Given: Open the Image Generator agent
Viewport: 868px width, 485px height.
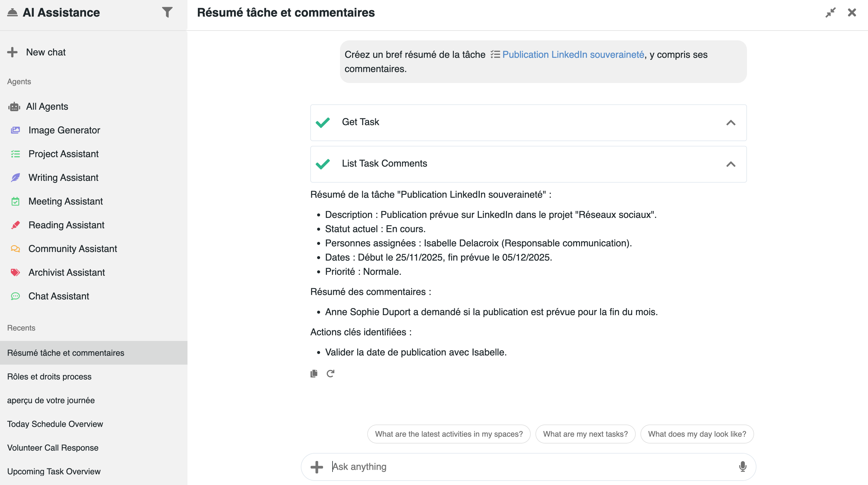Looking at the screenshot, I should tap(64, 130).
